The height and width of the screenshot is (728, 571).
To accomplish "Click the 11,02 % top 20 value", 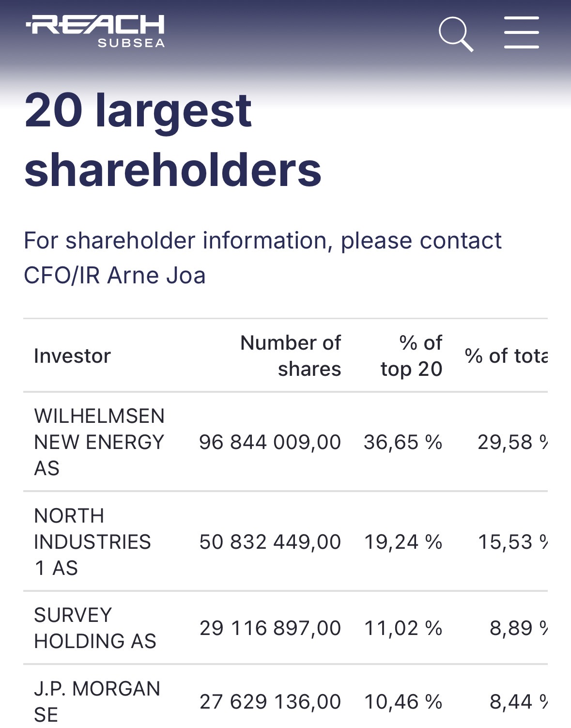I will [403, 628].
